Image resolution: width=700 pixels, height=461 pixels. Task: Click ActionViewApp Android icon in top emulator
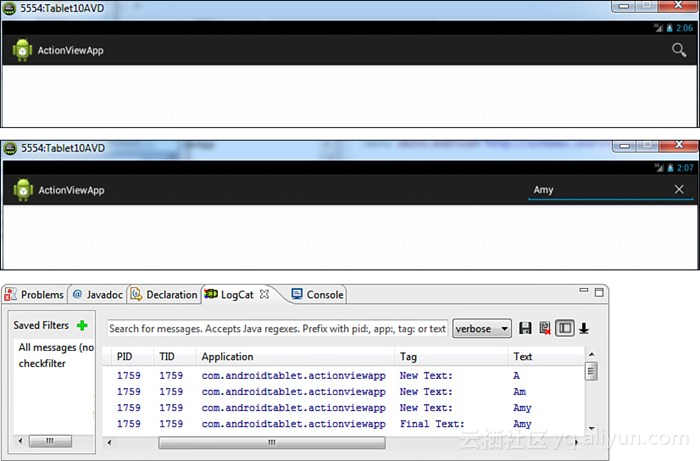tap(22, 50)
